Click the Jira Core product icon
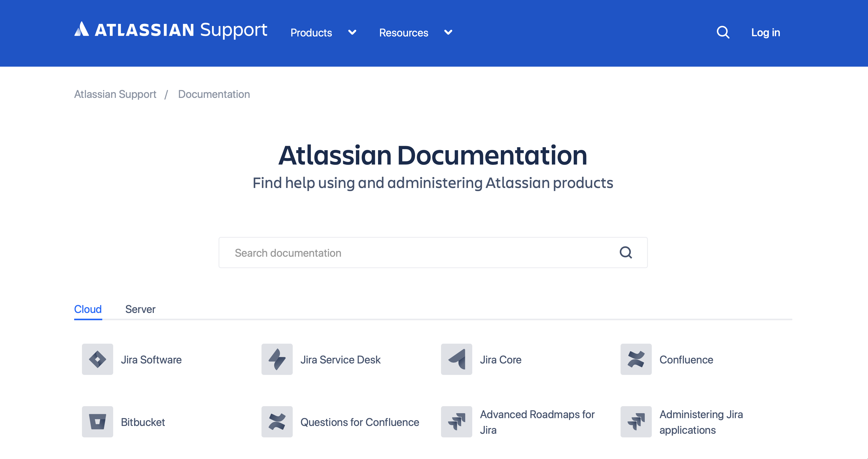868x459 pixels. click(x=457, y=359)
